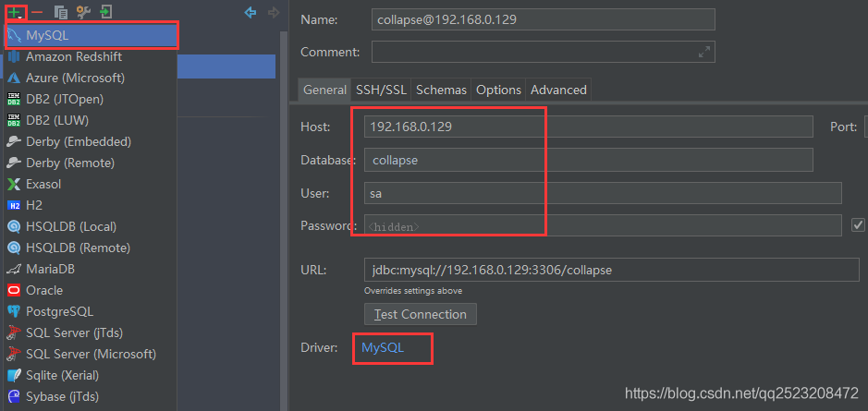The width and height of the screenshot is (868, 411).
Task: Click the blue back arrow icon
Action: click(251, 12)
